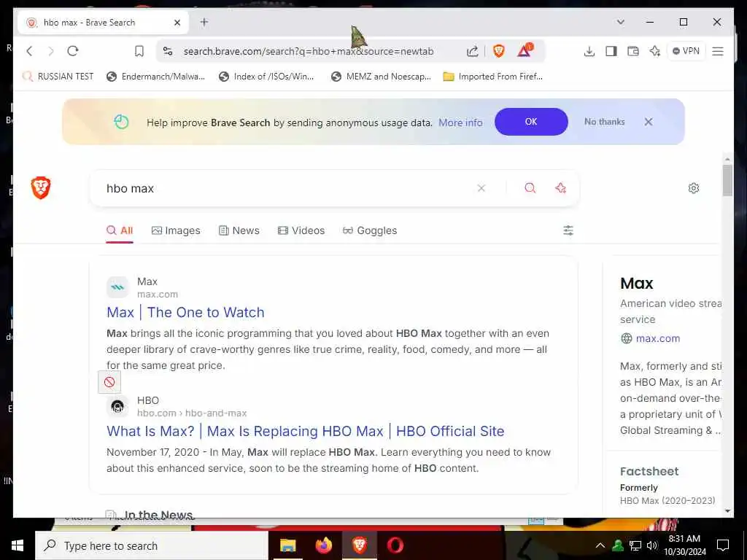Launch Firefox from the taskbar
This screenshot has height=560, width=747.
(x=323, y=545)
